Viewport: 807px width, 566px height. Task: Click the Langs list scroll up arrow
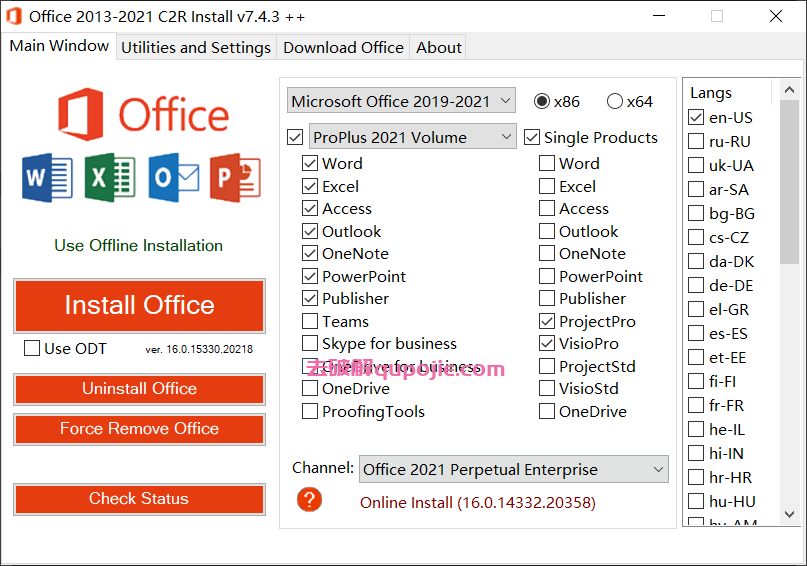790,90
